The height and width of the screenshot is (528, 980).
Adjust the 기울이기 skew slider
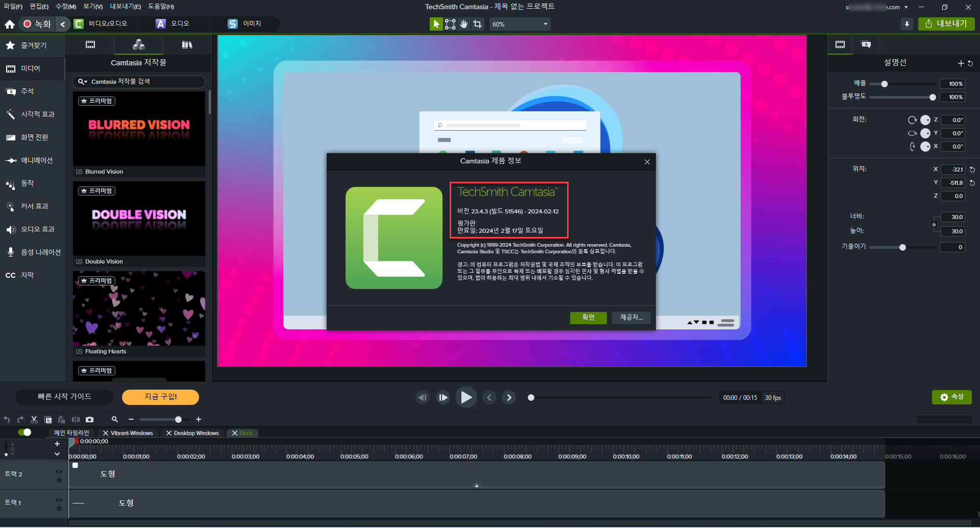pyautogui.click(x=903, y=247)
